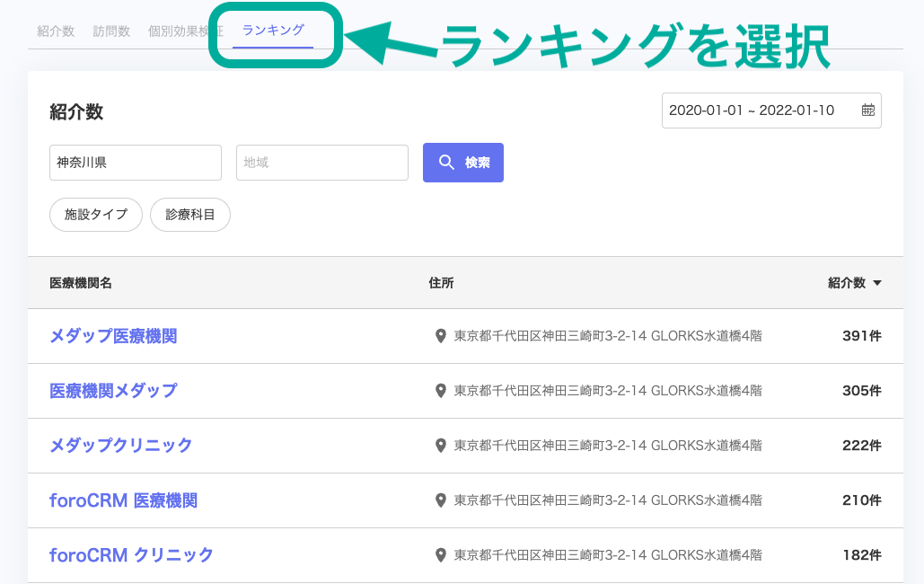Click the 182件 count value
The height and width of the screenshot is (584, 924).
(862, 555)
